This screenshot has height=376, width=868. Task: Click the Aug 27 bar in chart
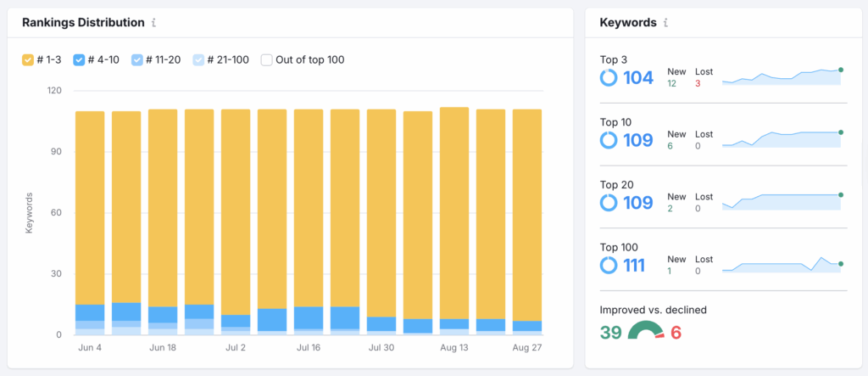[x=527, y=221]
